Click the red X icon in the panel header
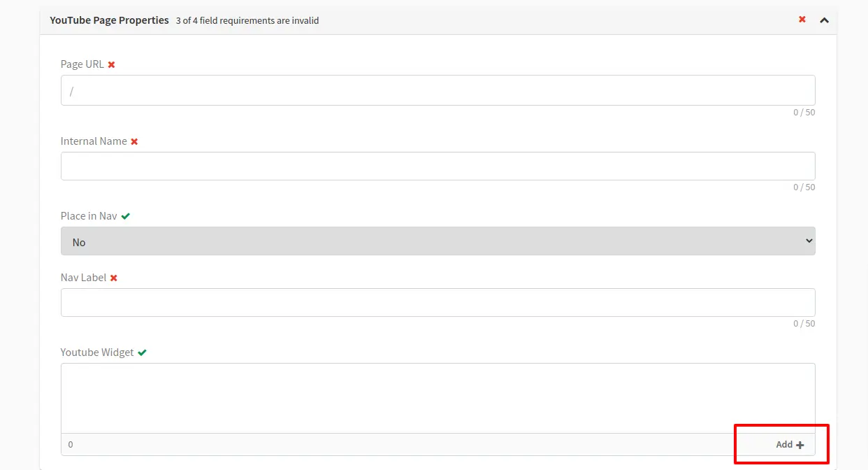Viewport: 868px width, 470px height. (x=802, y=20)
